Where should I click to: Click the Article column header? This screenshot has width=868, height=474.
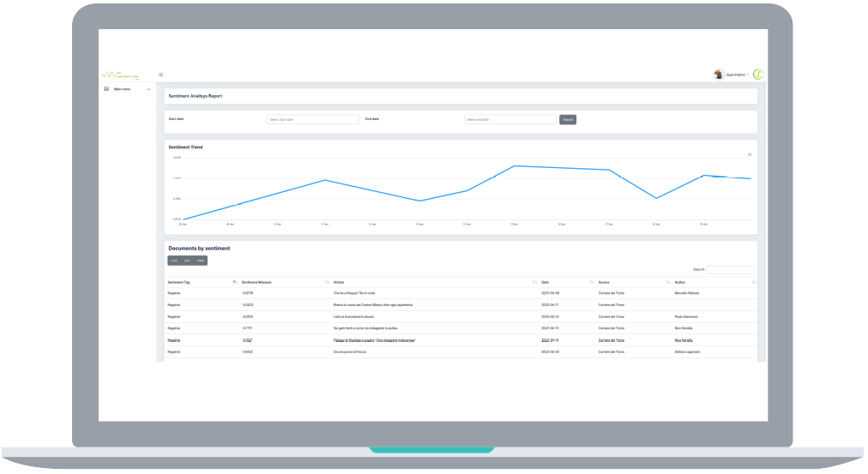[x=339, y=283]
